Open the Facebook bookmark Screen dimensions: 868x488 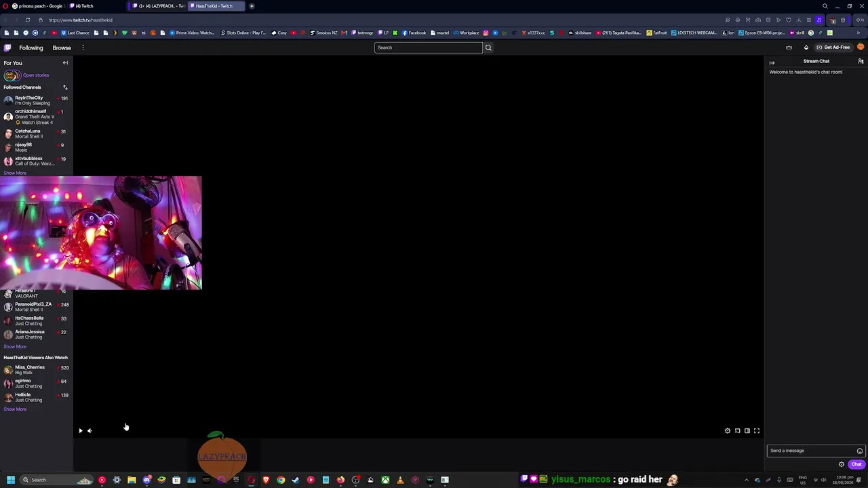click(414, 33)
